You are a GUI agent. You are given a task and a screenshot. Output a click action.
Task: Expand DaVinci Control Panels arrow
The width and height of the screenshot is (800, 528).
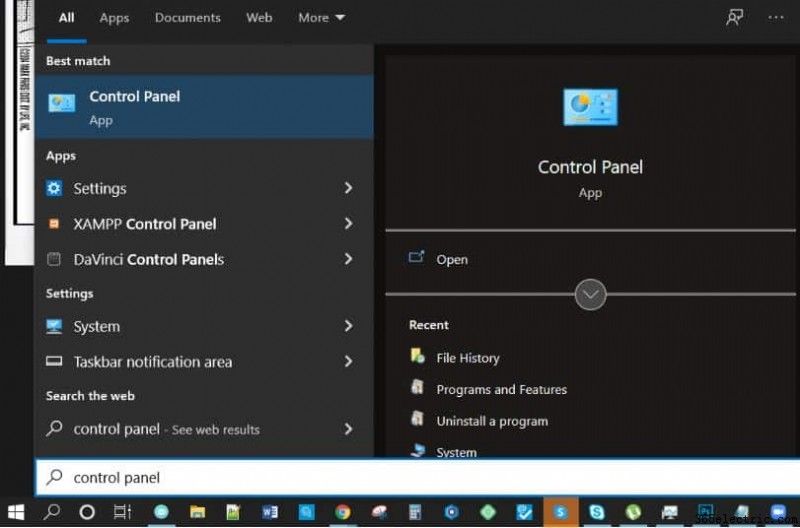[x=348, y=259]
